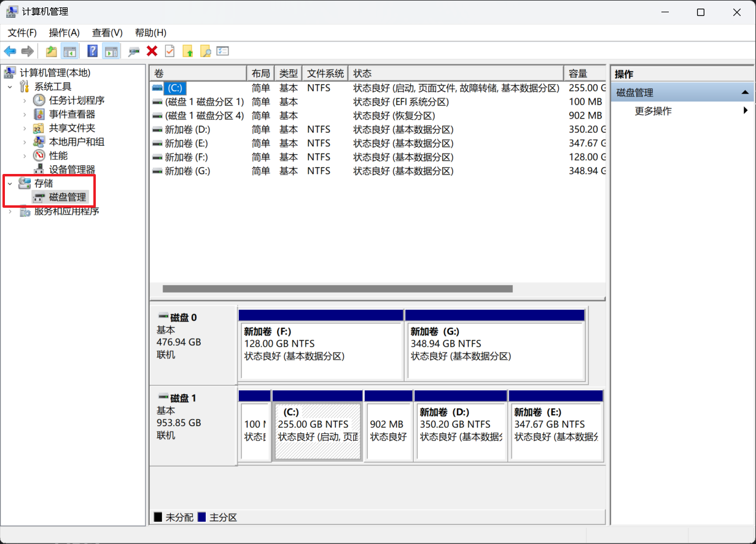
Task: Select the 磁盘 1 disk header
Action: tap(193, 425)
